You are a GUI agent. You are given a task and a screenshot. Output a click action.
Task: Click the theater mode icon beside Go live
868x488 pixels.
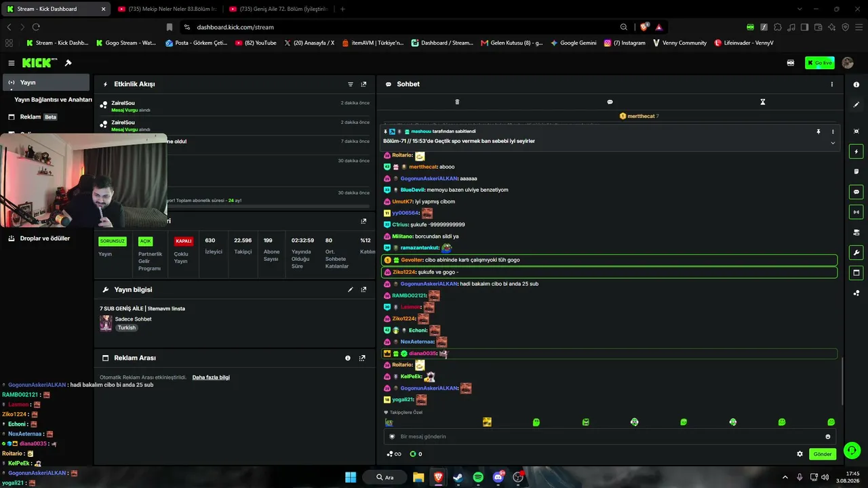(x=791, y=63)
